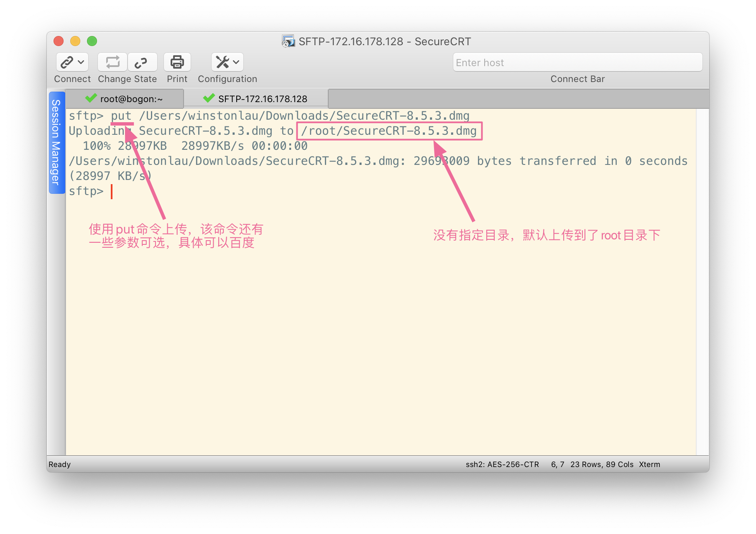Click the yellow minimize window button

[x=75, y=41]
